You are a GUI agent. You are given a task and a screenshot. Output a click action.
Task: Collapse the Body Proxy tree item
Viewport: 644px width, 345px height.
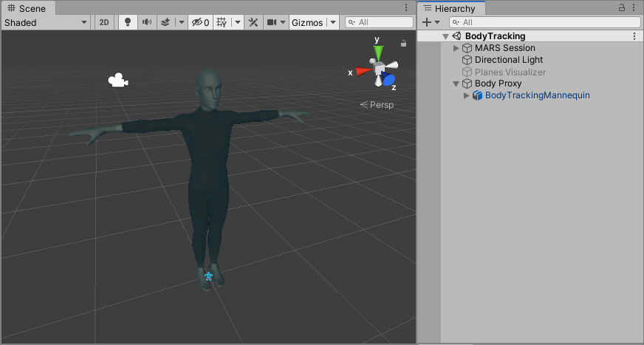coord(456,83)
